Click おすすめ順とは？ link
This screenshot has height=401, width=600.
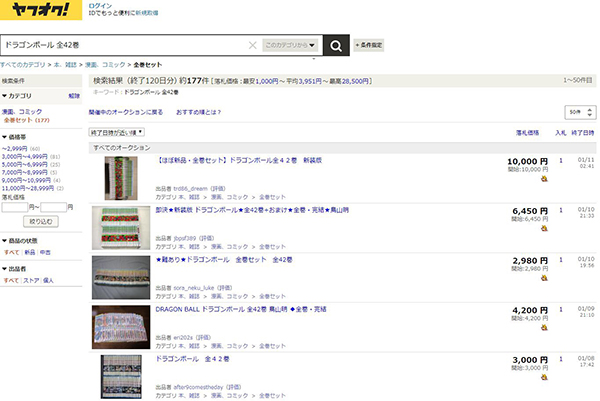(198, 112)
